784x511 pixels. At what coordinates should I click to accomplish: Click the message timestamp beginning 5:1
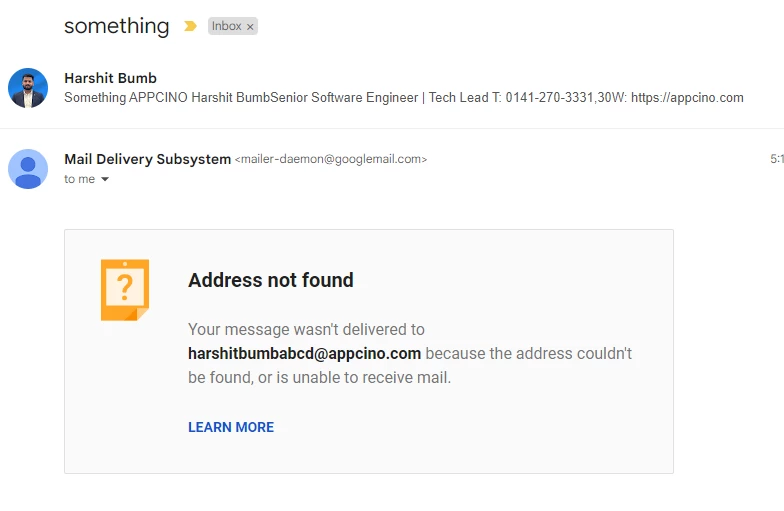(x=776, y=159)
